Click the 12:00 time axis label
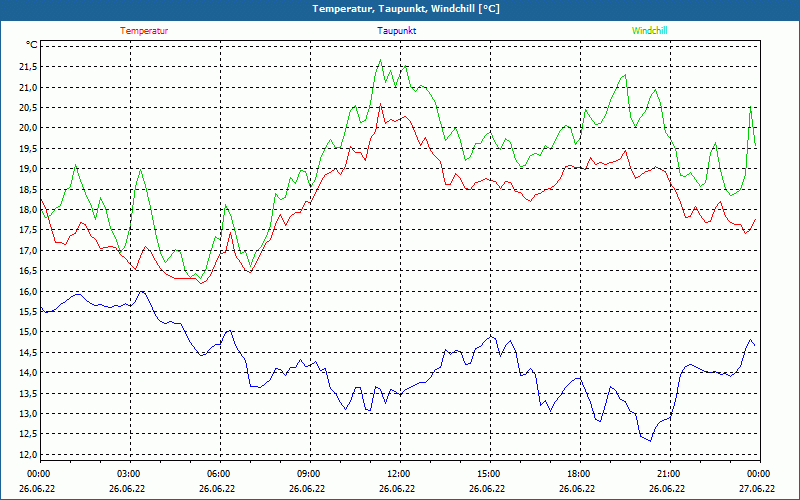 click(x=399, y=474)
